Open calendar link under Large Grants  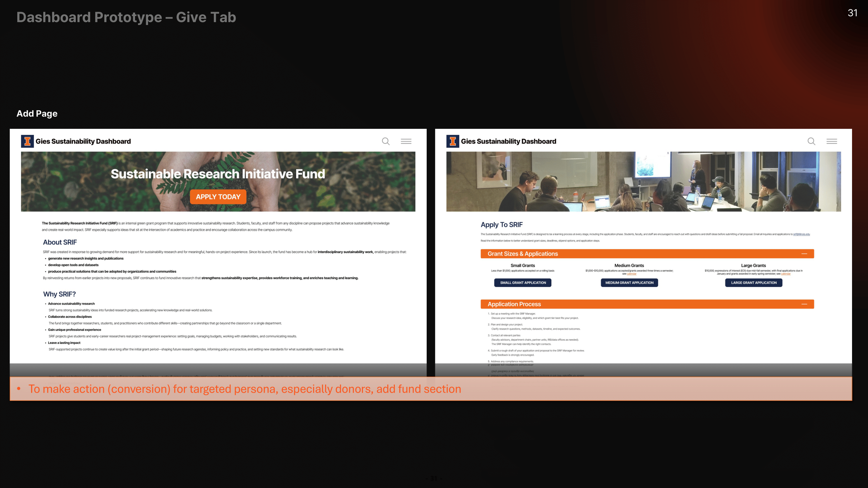coord(786,274)
